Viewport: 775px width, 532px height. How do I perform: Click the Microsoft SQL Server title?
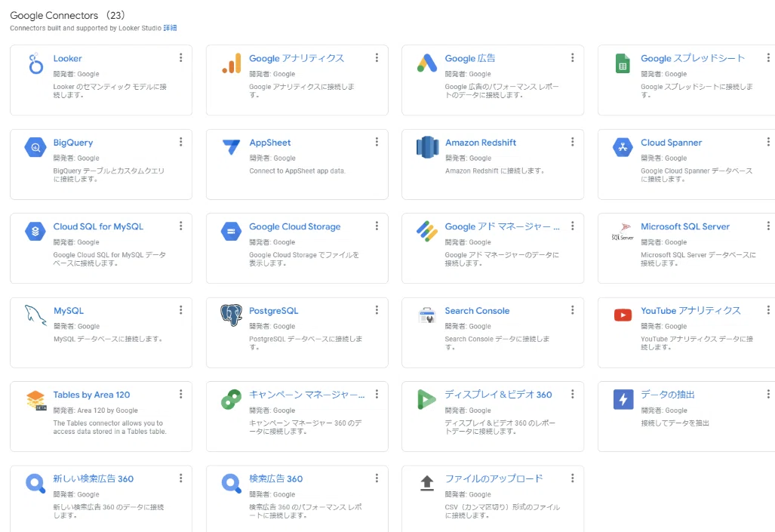coord(685,226)
